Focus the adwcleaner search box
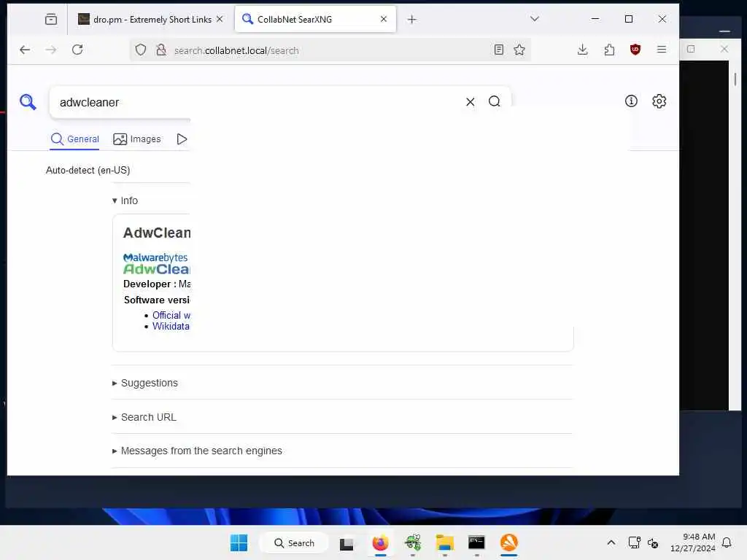747x560 pixels. [258, 102]
